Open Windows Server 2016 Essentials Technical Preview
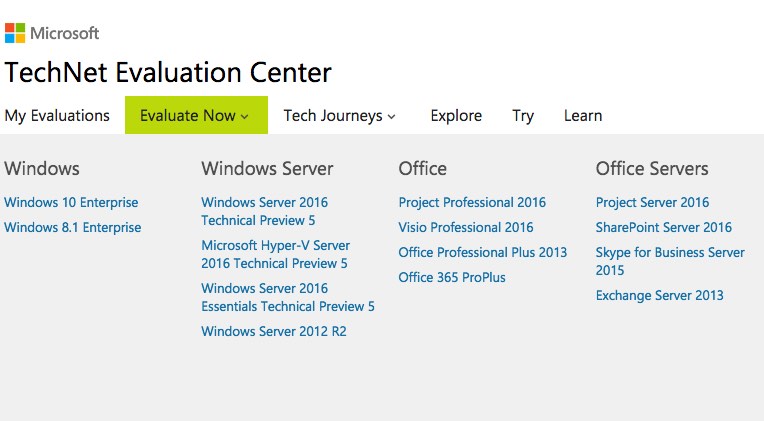The width and height of the screenshot is (764, 421). 288,297
